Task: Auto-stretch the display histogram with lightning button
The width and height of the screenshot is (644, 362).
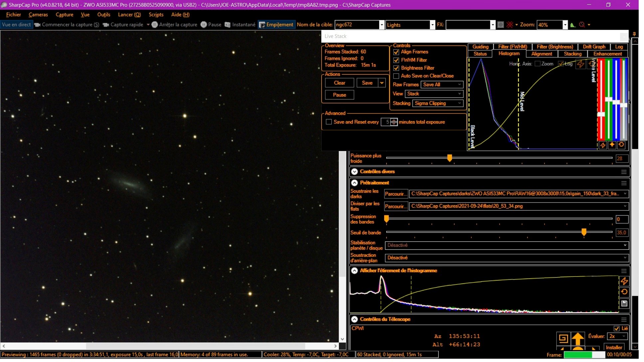Action: [624, 281]
